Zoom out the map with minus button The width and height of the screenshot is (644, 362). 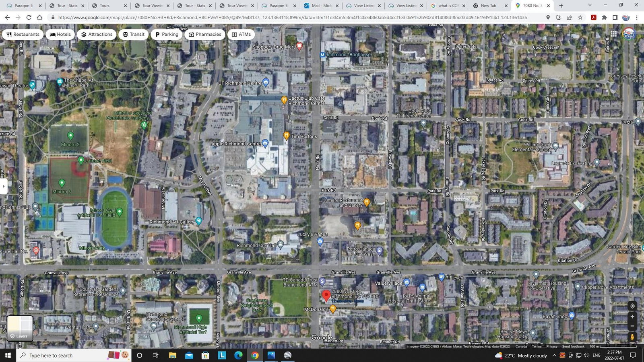[632, 326]
